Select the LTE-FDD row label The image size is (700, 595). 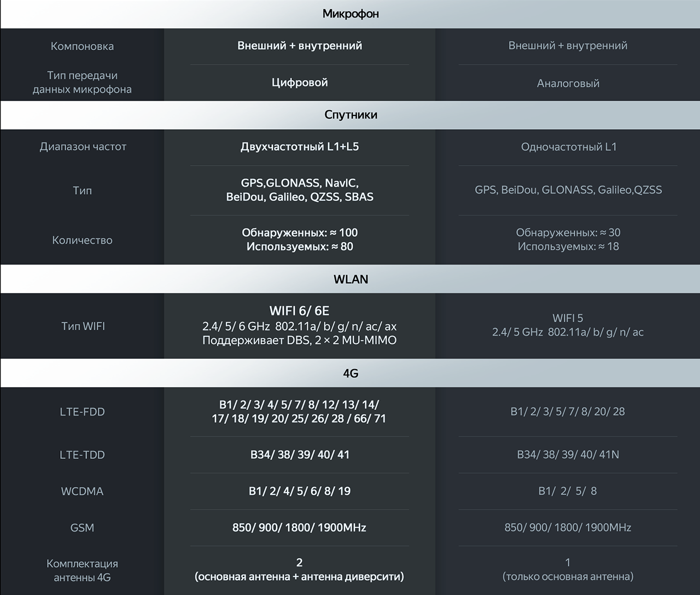click(82, 412)
